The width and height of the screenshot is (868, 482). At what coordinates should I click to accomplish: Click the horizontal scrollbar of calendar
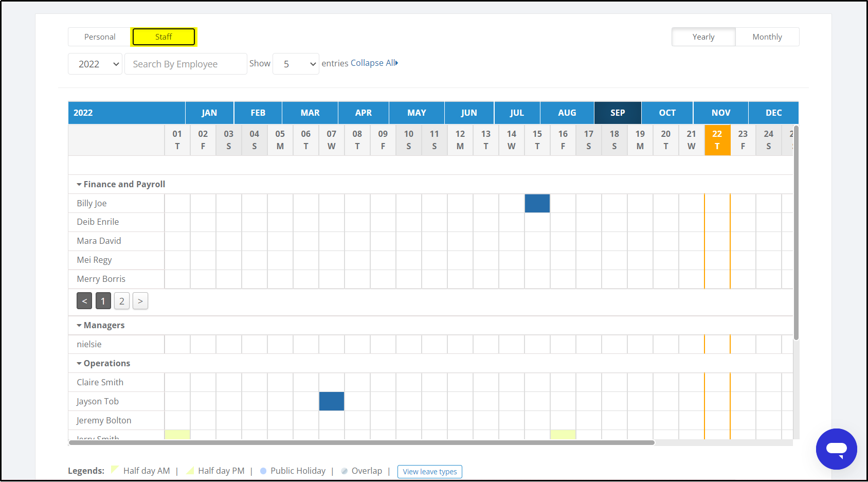click(x=361, y=442)
